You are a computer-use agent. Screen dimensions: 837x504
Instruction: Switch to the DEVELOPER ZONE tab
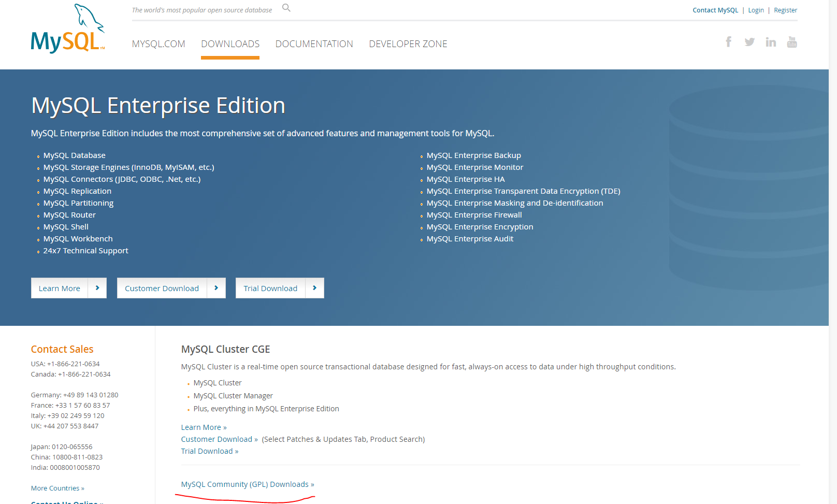[x=408, y=44]
